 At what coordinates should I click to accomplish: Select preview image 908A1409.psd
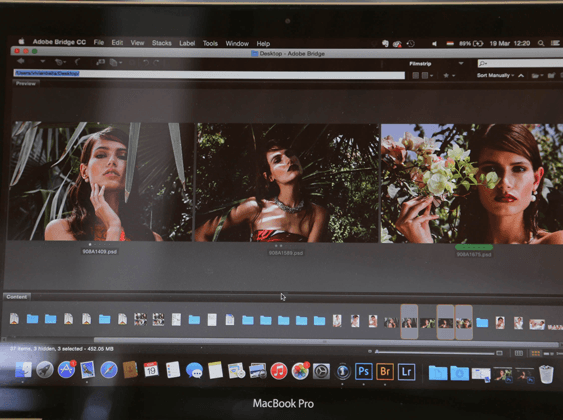(x=100, y=182)
